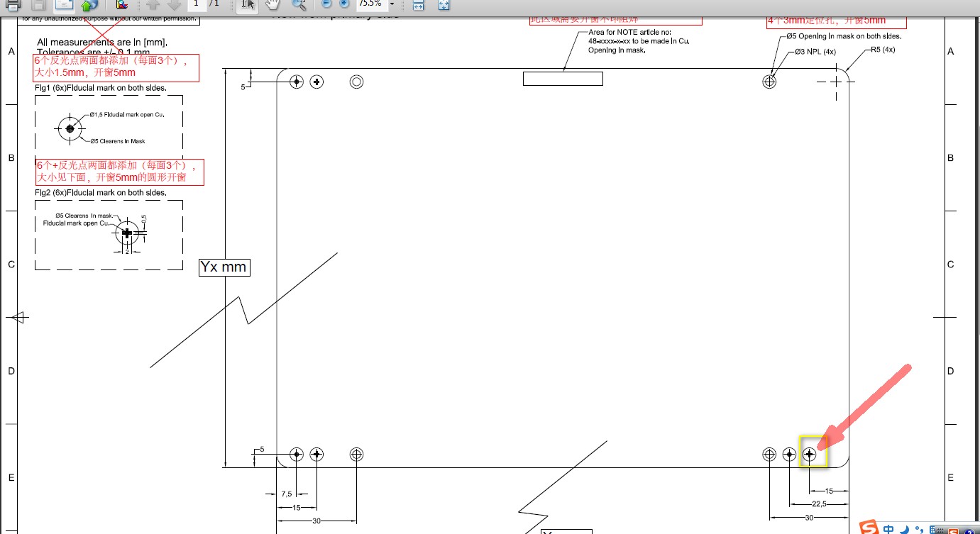Screen dimensions: 980x534
Task: Click the 'Ø3 NPL (4x)' hole label
Action: point(815,52)
